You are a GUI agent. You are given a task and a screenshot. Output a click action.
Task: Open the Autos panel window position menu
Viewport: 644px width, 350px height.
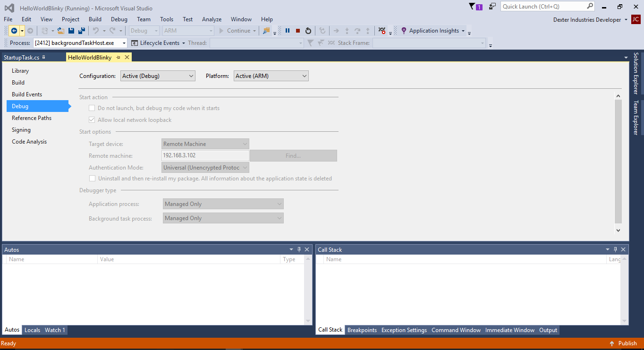291,249
